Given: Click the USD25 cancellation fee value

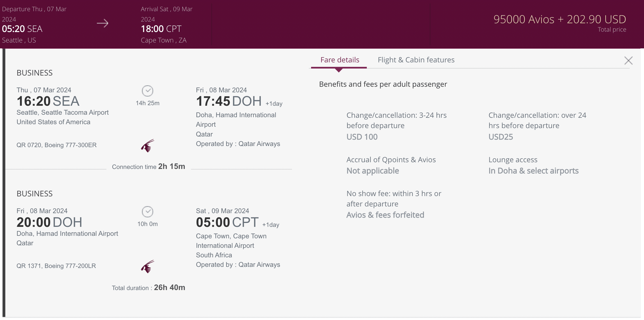Looking at the screenshot, I should point(501,137).
